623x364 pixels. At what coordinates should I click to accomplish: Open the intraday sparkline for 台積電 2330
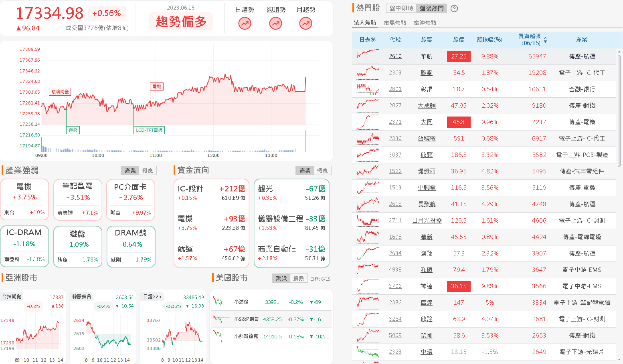[368, 138]
